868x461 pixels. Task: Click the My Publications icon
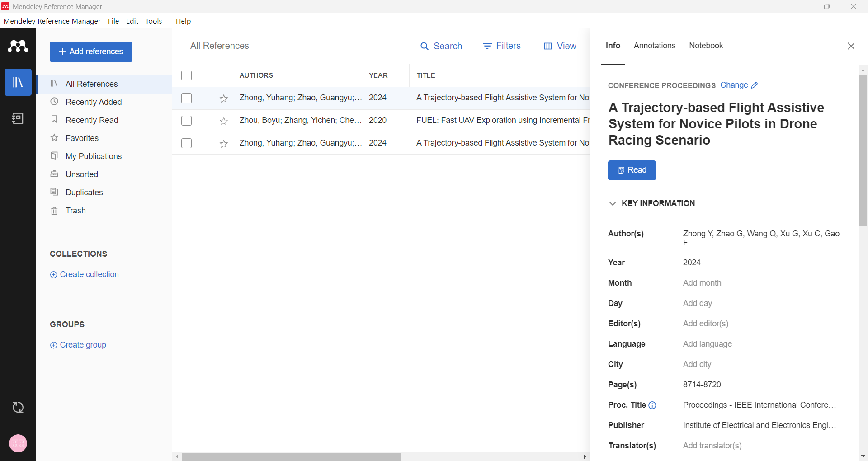pos(54,156)
